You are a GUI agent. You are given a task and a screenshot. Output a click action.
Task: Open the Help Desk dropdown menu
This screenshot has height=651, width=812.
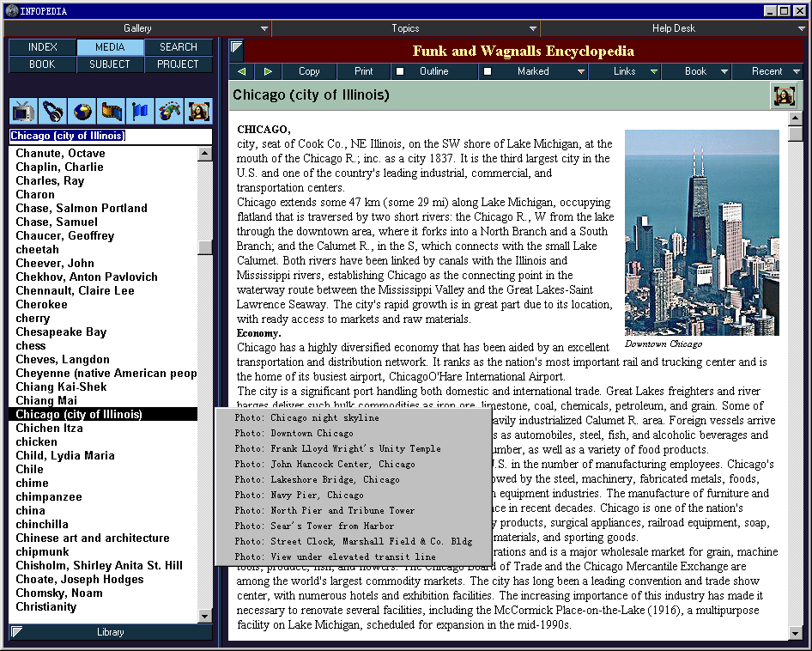(x=674, y=28)
